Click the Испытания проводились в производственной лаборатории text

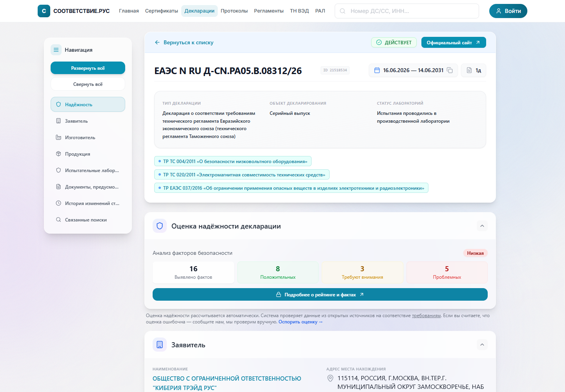(x=413, y=117)
